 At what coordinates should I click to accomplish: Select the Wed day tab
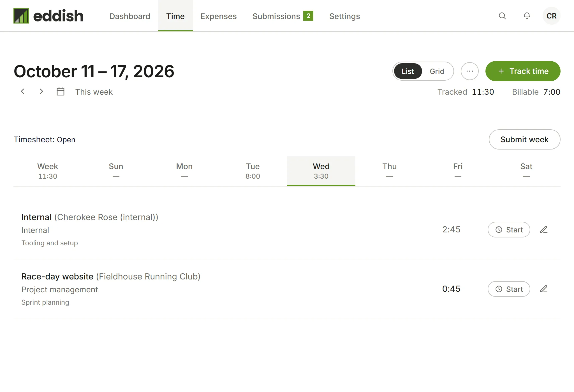point(321,171)
